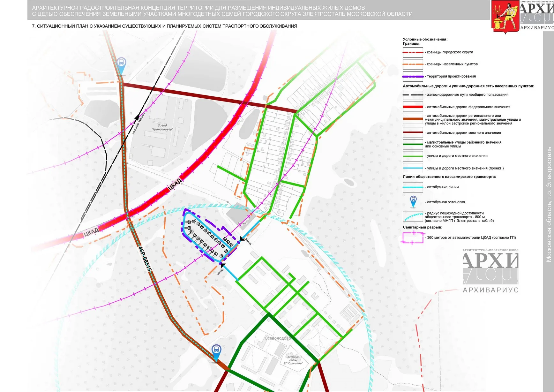Click the "Условные обозначения" legend heading
The image size is (554, 392).
point(425,39)
